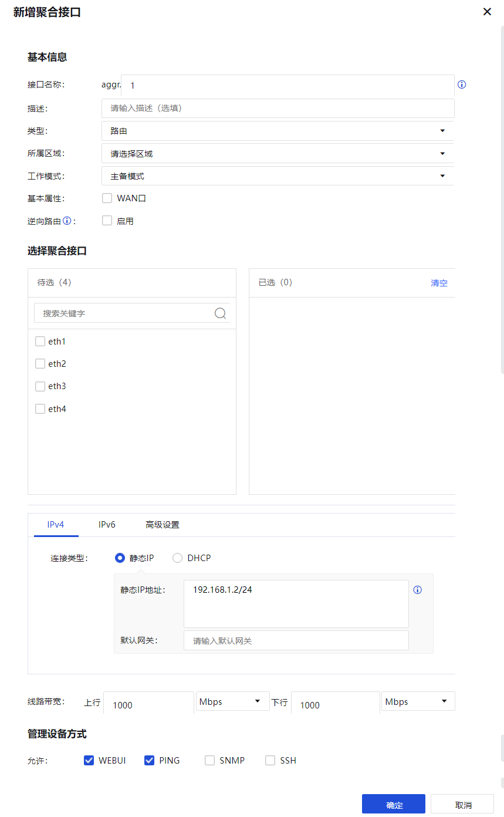Expand the 所属区域 zone dropdown
504x817 pixels.
click(278, 154)
